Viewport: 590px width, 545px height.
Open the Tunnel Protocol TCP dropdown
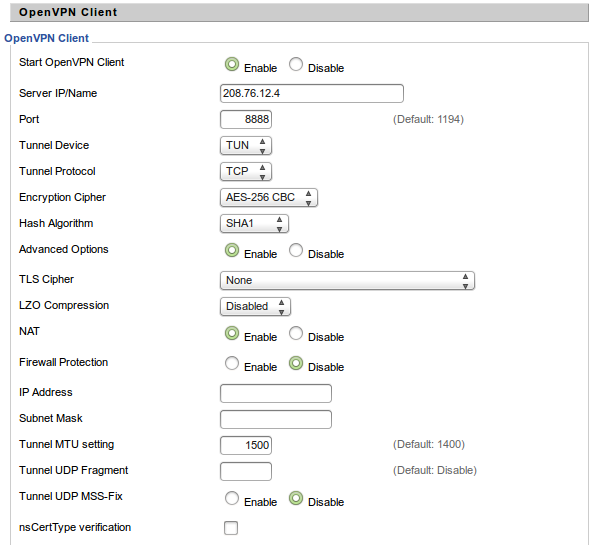[246, 171]
